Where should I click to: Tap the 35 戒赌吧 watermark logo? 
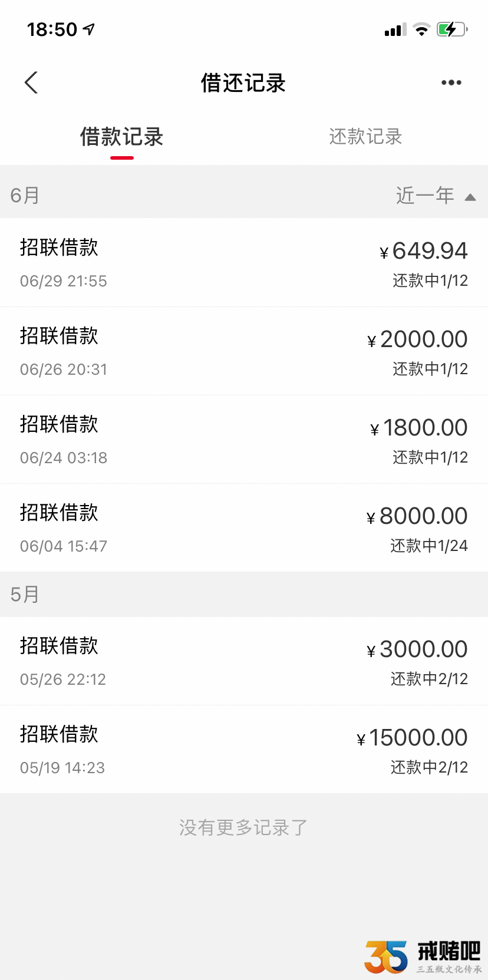[x=423, y=956]
